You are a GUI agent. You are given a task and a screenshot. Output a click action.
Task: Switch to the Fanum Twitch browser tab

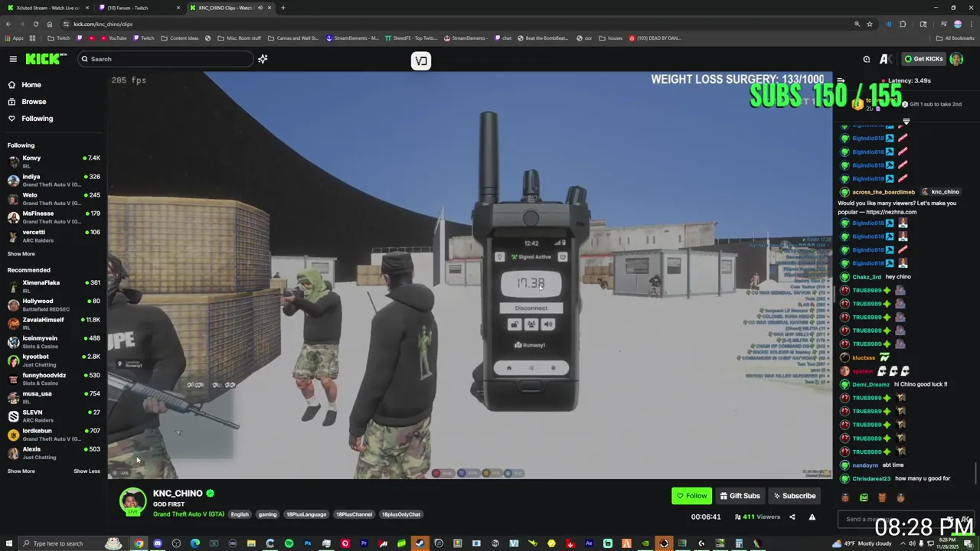click(138, 8)
